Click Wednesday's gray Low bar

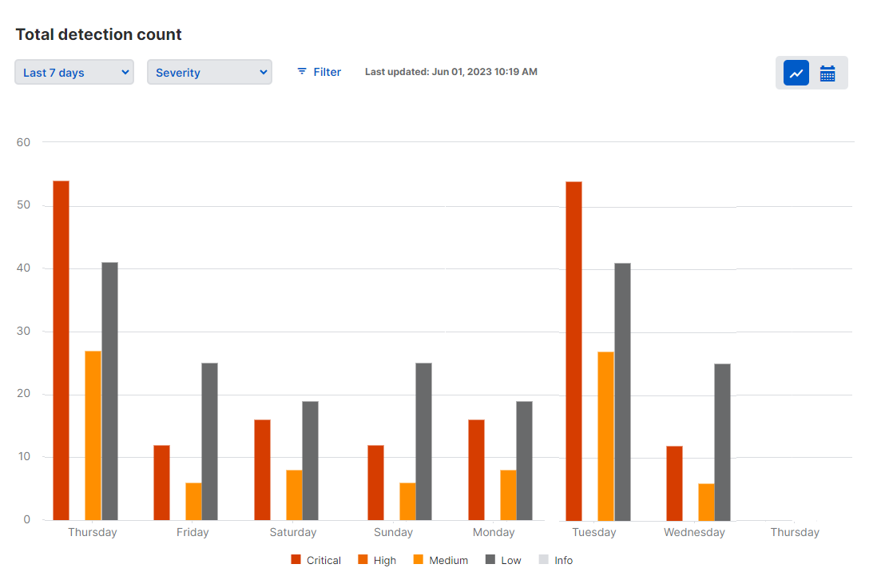pos(722,442)
